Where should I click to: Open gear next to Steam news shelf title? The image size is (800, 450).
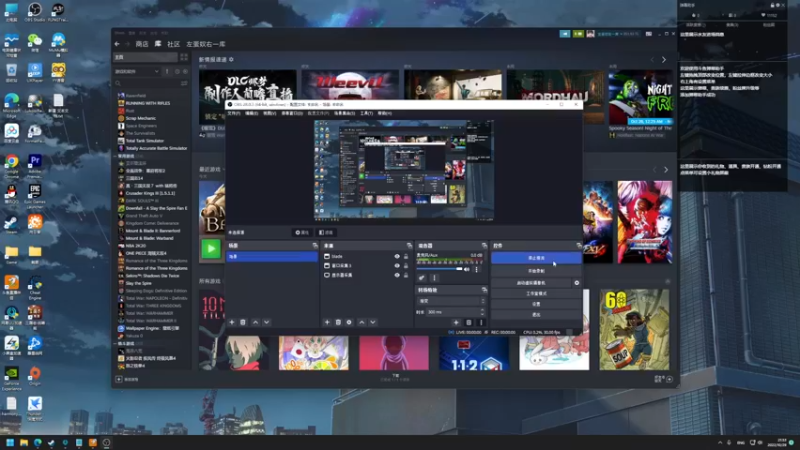tap(231, 60)
